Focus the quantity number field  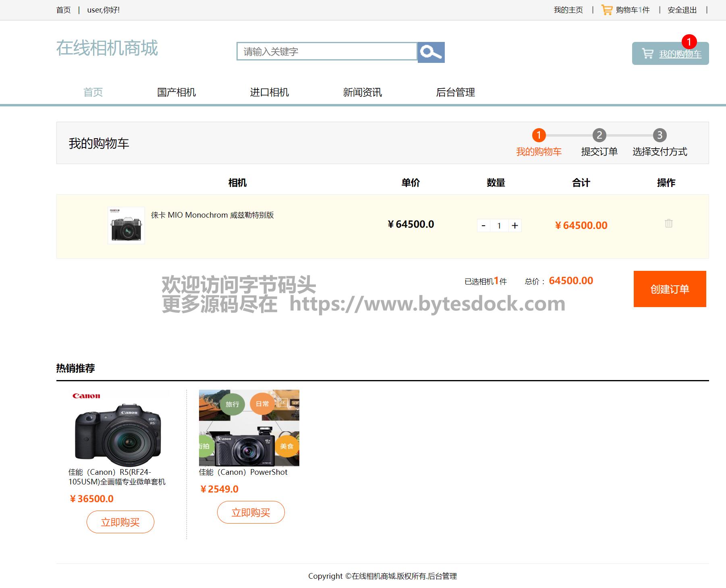[x=499, y=226]
